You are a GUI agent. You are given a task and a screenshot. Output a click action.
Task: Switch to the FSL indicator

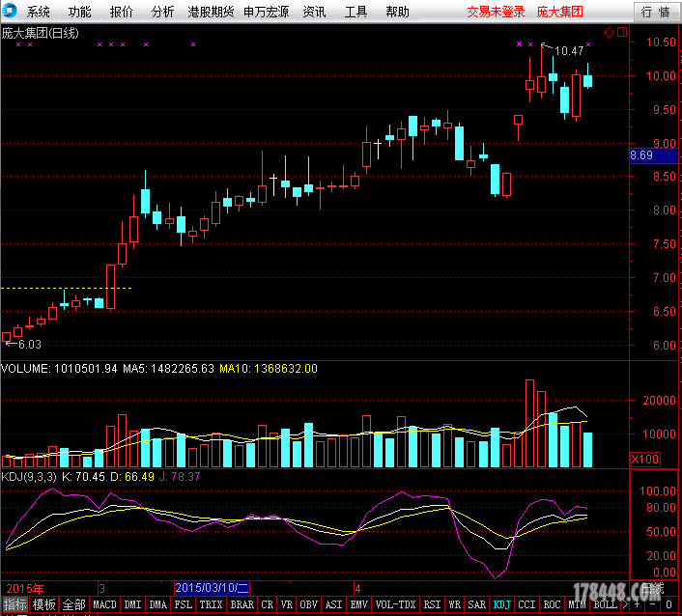point(184,604)
